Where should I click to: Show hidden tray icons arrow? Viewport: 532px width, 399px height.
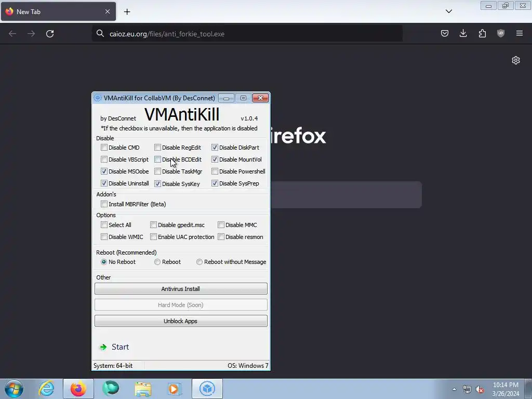[454, 389]
